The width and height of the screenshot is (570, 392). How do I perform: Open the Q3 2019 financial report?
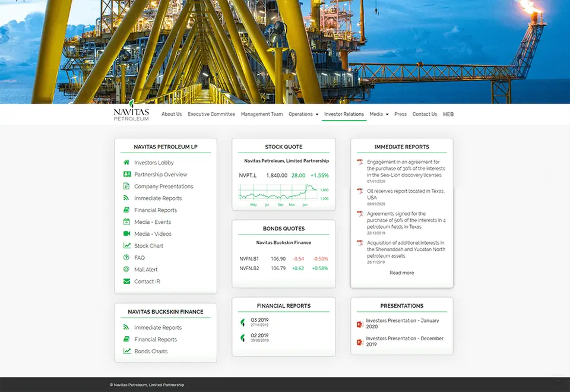pyautogui.click(x=259, y=320)
